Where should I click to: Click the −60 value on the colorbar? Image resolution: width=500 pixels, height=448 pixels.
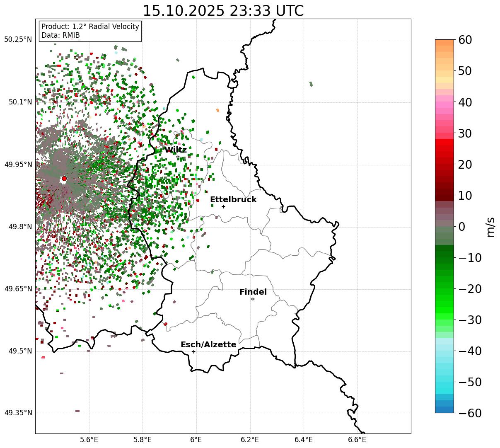[x=470, y=413]
